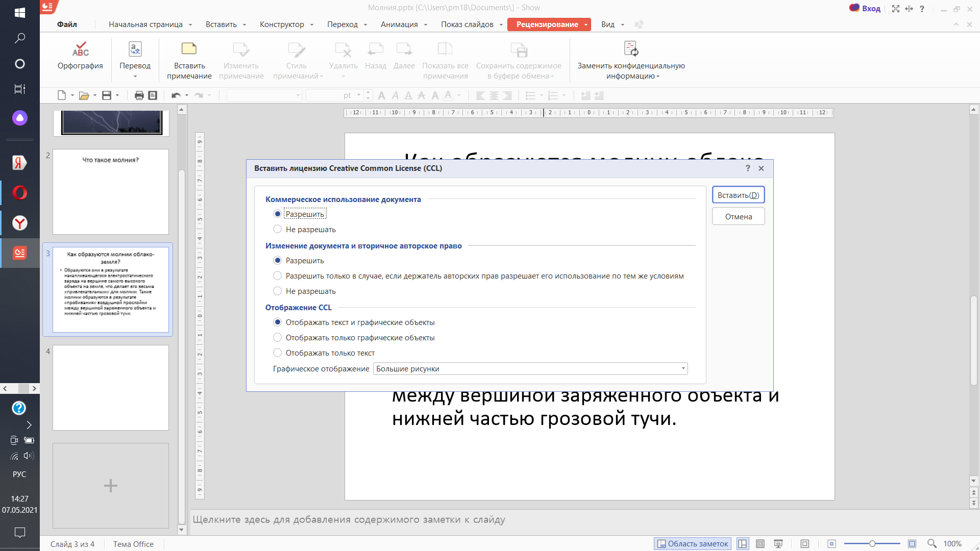Open the Анимация tab
980x551 pixels.
coord(399,24)
